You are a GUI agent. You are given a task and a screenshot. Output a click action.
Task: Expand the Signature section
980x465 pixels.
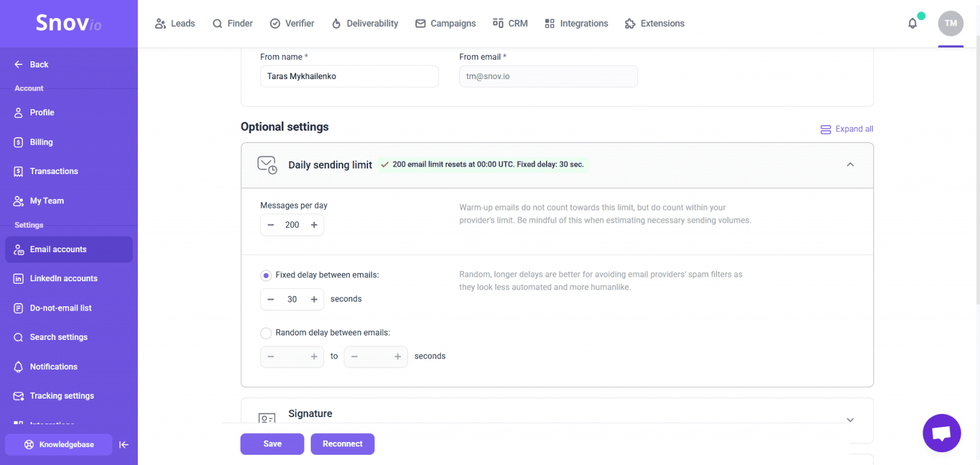click(850, 420)
